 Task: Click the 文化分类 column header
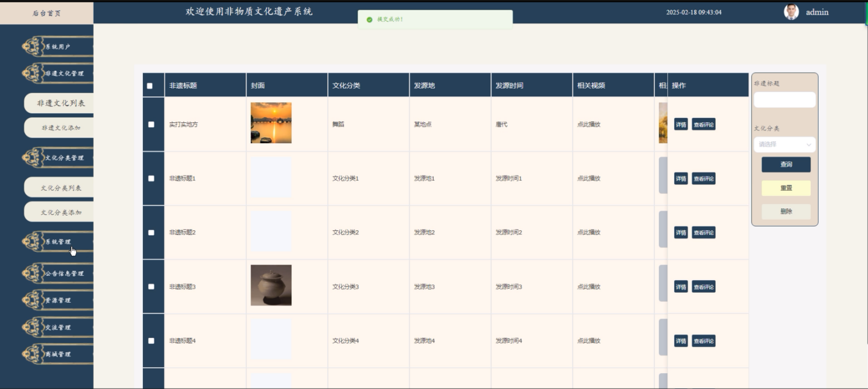click(369, 85)
